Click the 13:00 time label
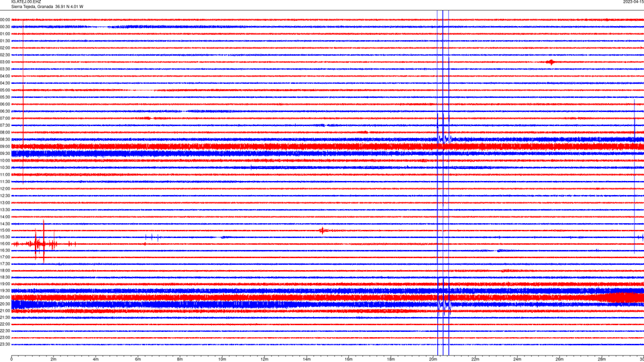Viewport: 644px width, 362px height. click(x=5, y=202)
